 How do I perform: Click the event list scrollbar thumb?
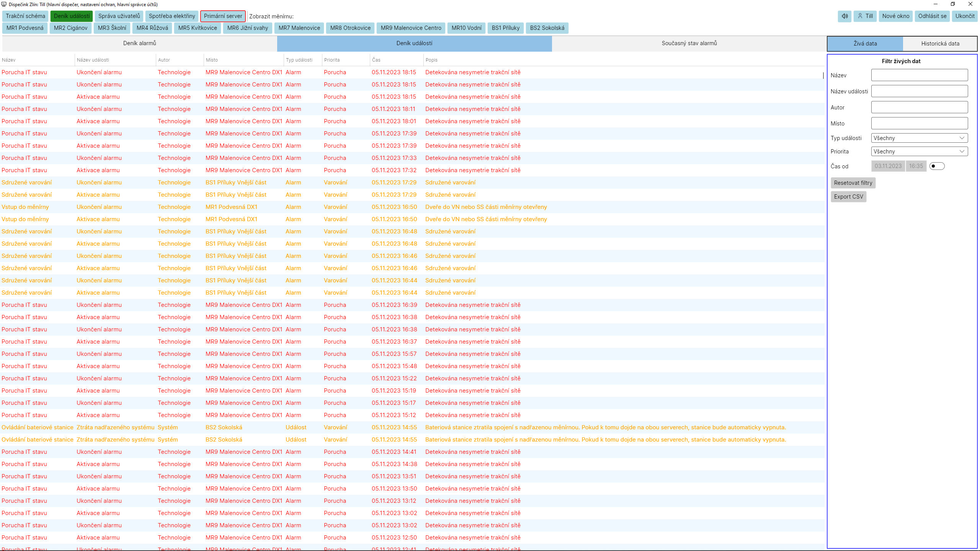[823, 76]
